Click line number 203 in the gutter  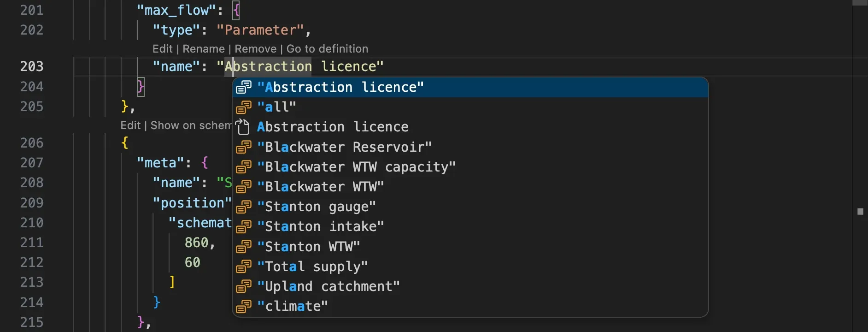pos(32,66)
